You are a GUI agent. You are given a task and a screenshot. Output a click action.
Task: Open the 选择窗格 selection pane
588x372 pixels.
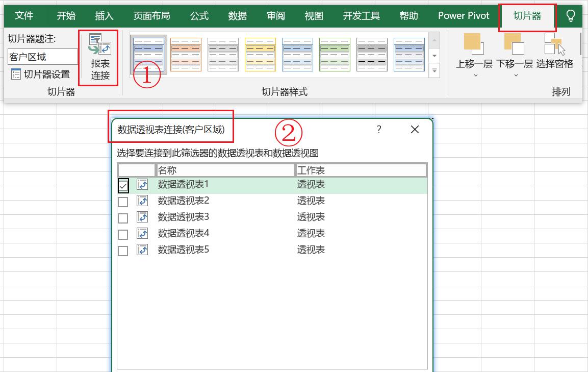pos(555,52)
